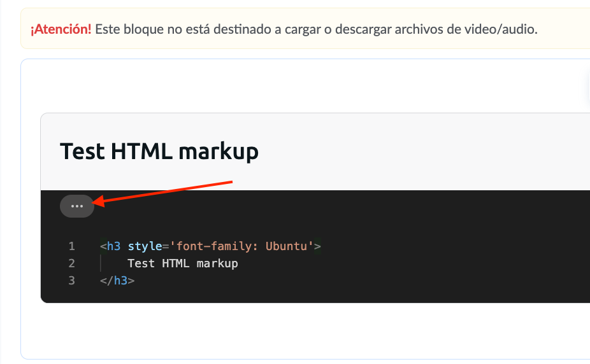The height and width of the screenshot is (364, 590).
Task: Click the light gray preview header area
Action: pos(414,151)
